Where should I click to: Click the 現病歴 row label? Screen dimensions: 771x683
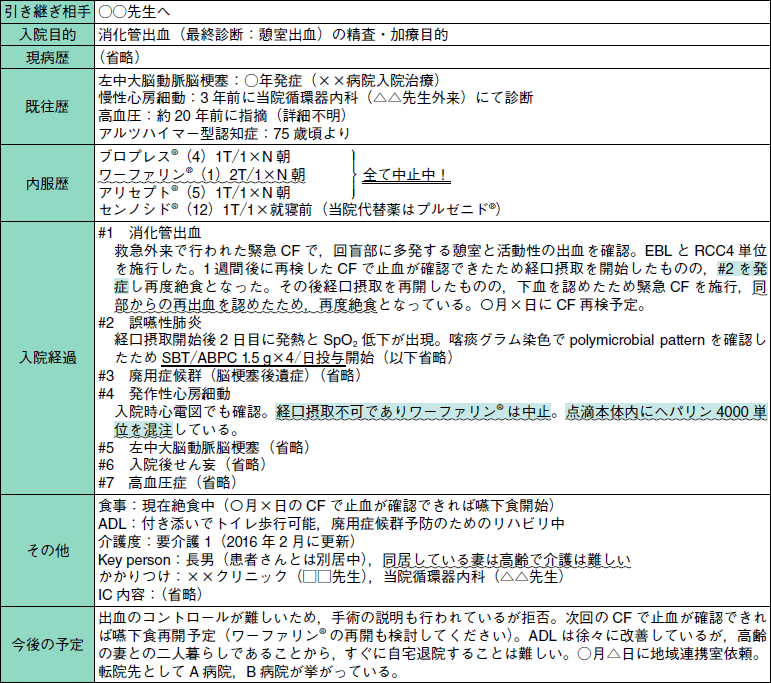pos(47,58)
